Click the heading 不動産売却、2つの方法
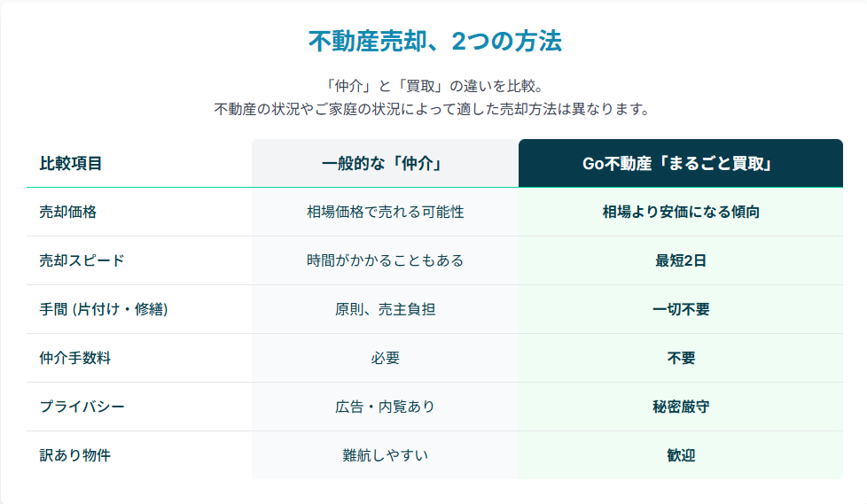Viewport: 867px width, 504px height. 434,42
